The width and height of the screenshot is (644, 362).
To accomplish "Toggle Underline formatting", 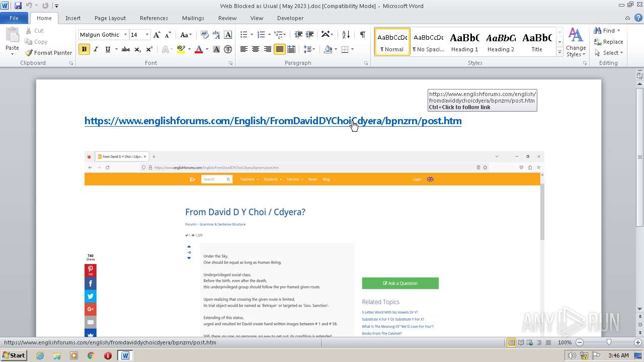I will [x=108, y=49].
